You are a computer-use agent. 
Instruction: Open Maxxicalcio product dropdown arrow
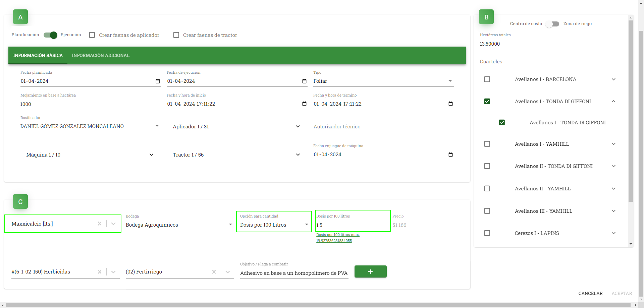(x=113, y=224)
